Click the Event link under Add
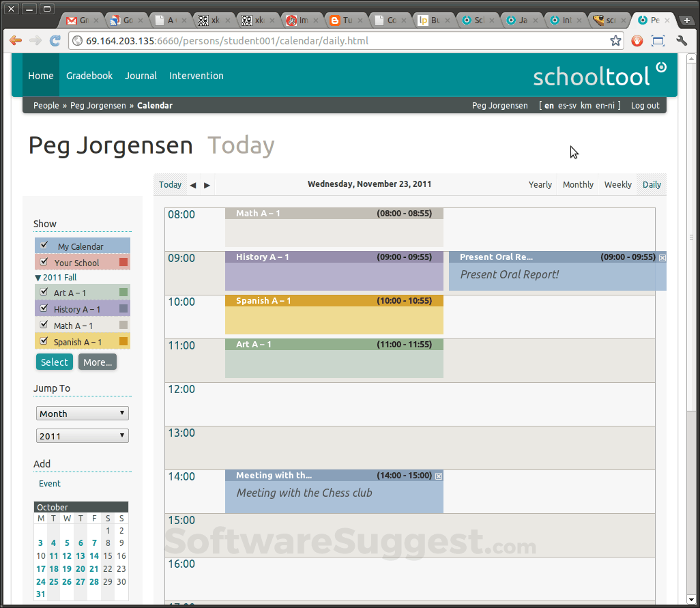This screenshot has width=700, height=608. [49, 483]
